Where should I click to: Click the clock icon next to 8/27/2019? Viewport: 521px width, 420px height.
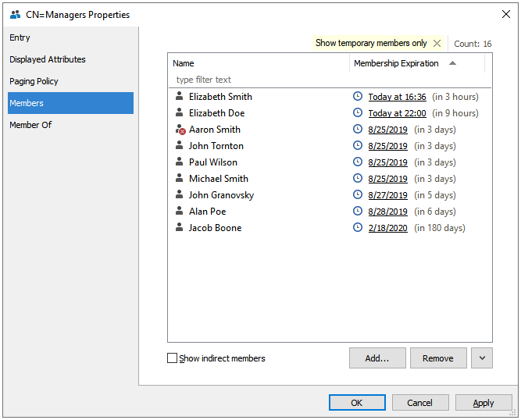[x=358, y=195]
